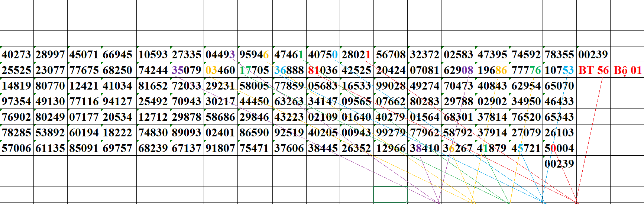644x204 pixels.
Task: Click the cell containing 45721
Action: tap(526, 148)
